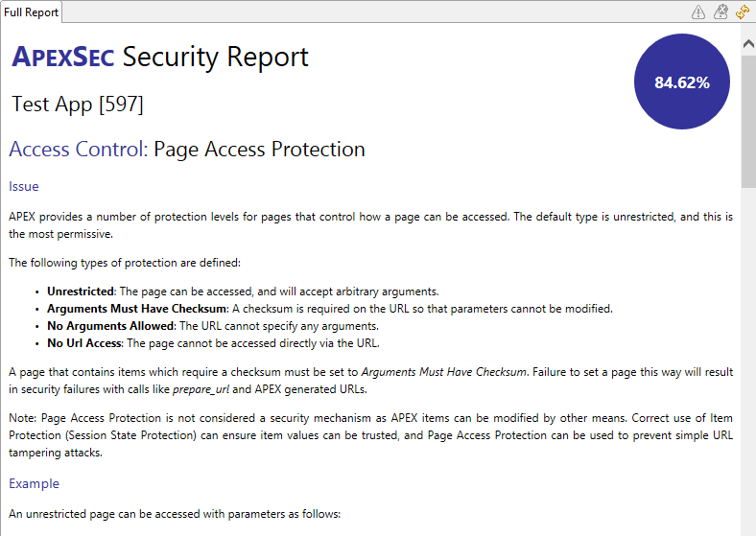Click the scrollbar up arrow
Screen dimensions: 756x536
tap(748, 44)
